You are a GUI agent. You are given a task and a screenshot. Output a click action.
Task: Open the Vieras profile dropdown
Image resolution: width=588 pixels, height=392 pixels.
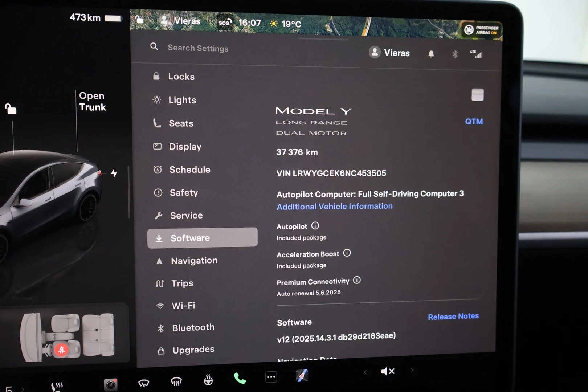point(389,53)
